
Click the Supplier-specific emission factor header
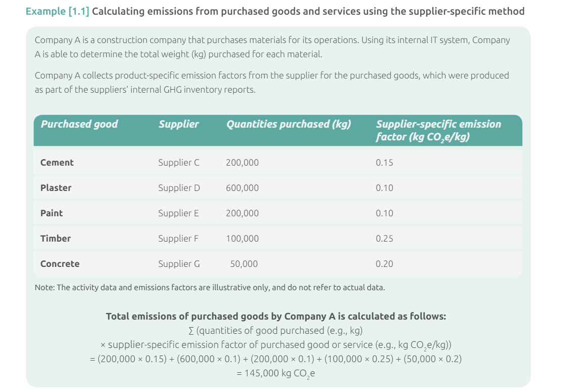pyautogui.click(x=438, y=130)
